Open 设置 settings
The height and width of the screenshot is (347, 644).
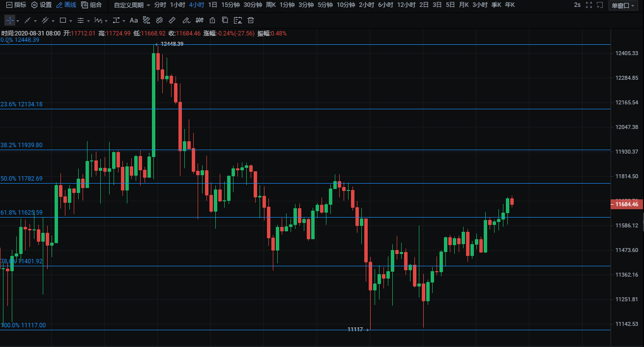coord(41,5)
